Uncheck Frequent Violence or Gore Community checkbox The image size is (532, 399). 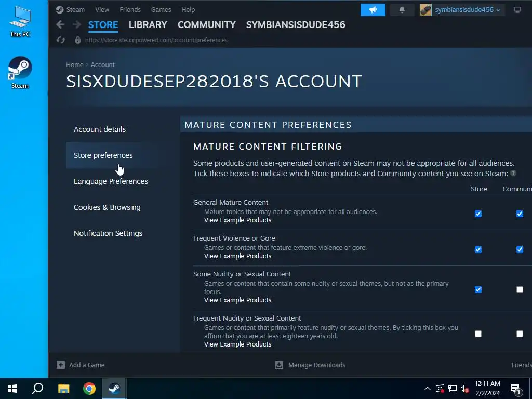[x=520, y=250]
